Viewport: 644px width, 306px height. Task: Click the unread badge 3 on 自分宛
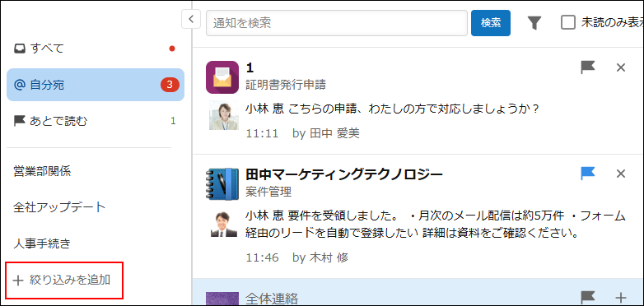click(170, 85)
